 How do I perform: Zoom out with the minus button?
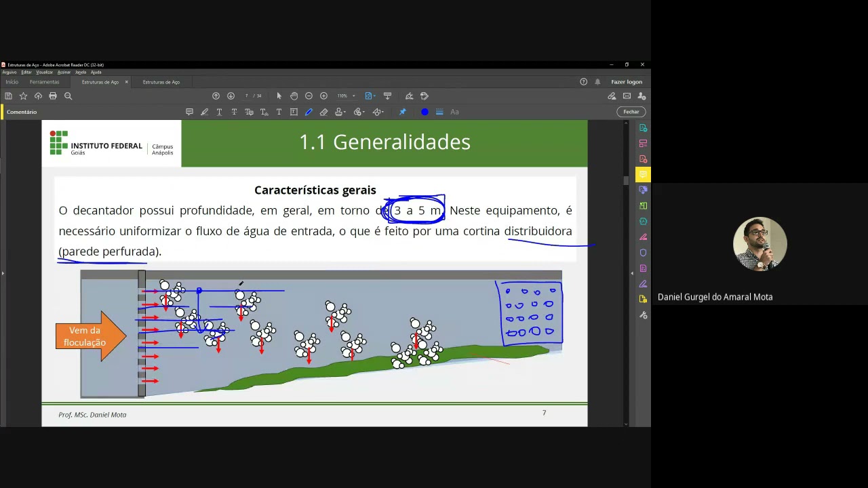click(x=309, y=96)
